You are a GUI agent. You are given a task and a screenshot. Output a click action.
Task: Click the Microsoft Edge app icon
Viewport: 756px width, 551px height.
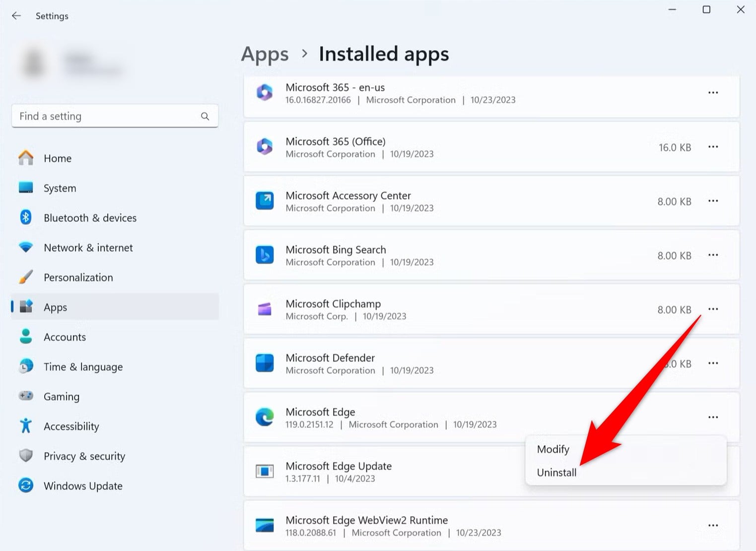(x=265, y=417)
